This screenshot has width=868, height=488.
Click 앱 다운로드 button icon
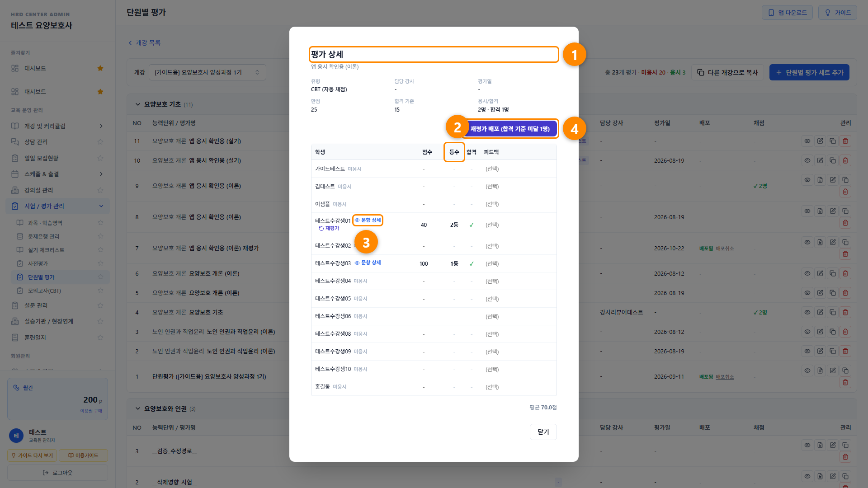[x=771, y=13]
